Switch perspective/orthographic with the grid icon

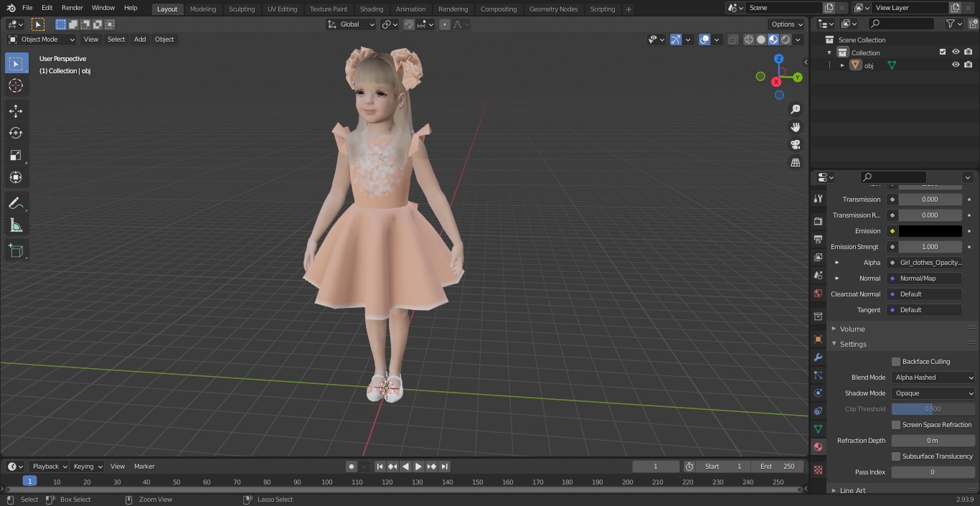pos(795,163)
